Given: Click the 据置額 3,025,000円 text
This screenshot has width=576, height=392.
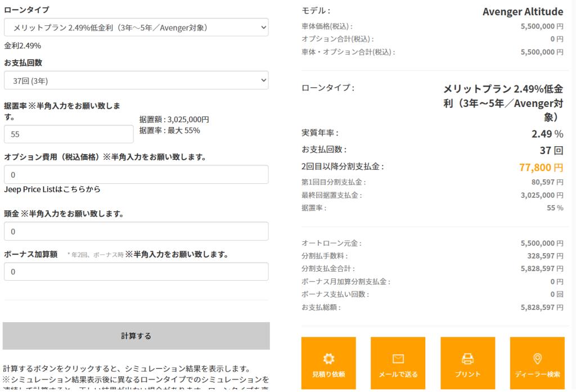Looking at the screenshot, I should (174, 119).
